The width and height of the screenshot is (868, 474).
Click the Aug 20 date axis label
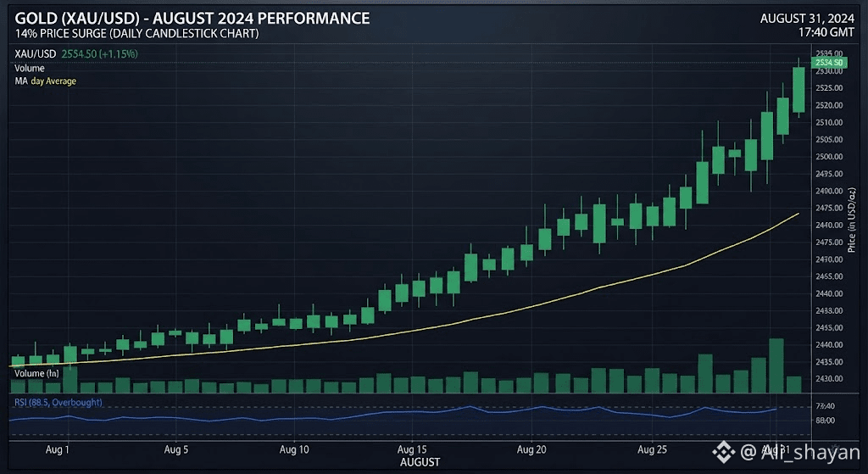[x=531, y=449]
